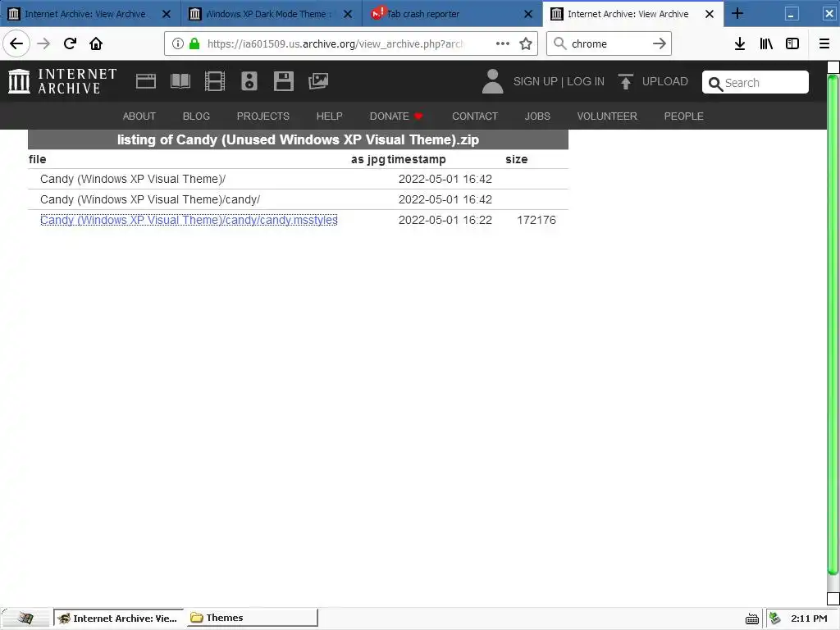The width and height of the screenshot is (840, 630).
Task: Download candy.msstyles file link
Action: pos(189,220)
